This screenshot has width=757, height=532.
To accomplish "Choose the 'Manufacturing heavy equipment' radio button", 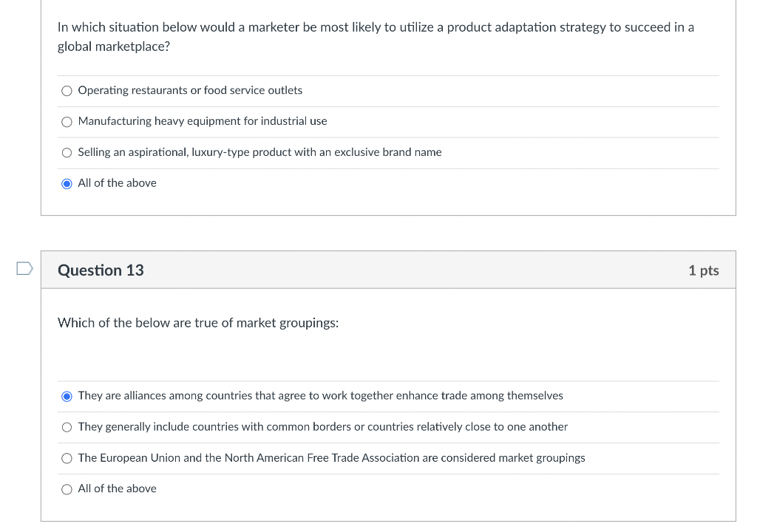I will click(67, 122).
